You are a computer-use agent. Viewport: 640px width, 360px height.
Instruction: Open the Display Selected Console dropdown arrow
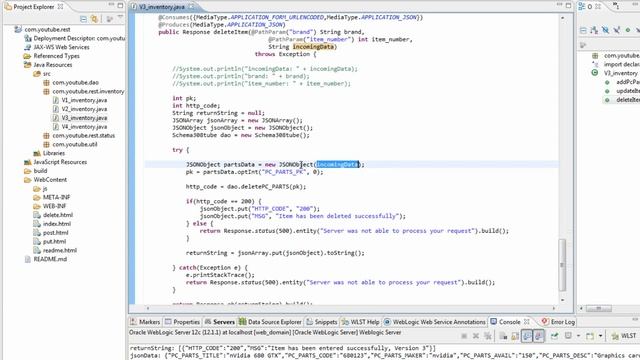578,336
